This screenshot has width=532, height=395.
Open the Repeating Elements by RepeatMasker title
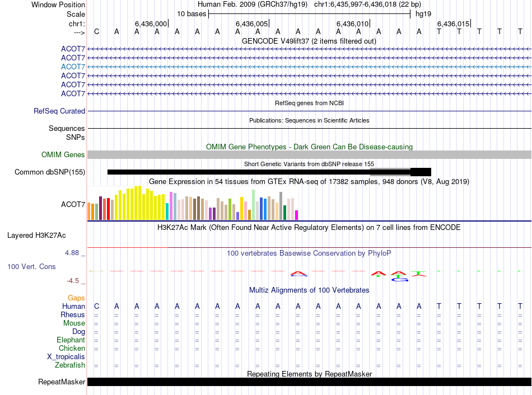(309, 374)
